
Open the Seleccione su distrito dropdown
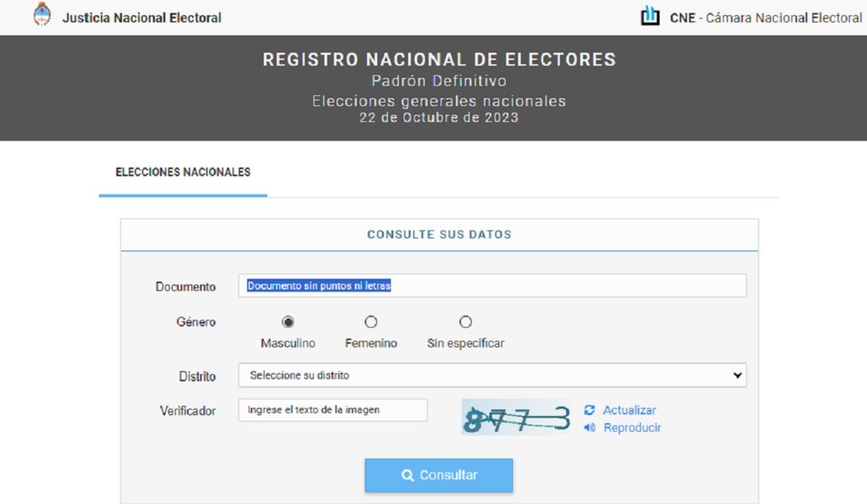click(x=491, y=375)
